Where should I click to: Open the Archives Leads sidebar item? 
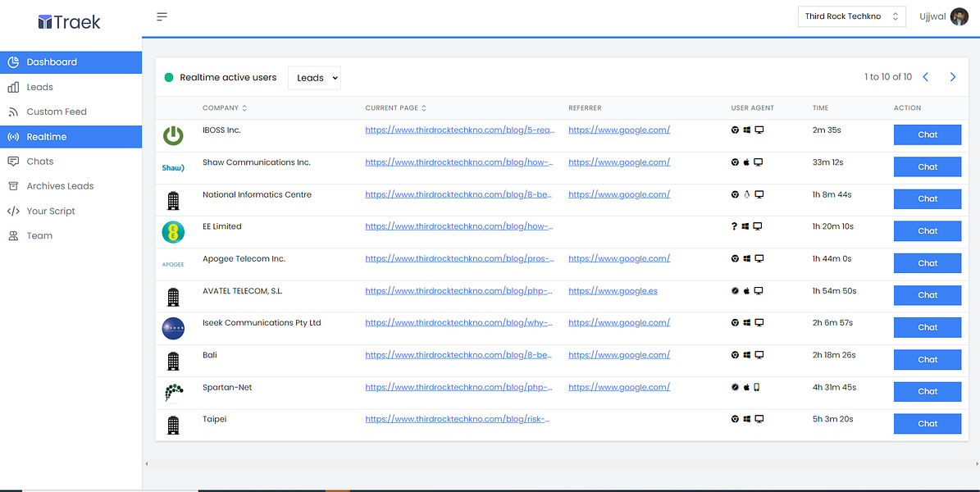(71, 186)
